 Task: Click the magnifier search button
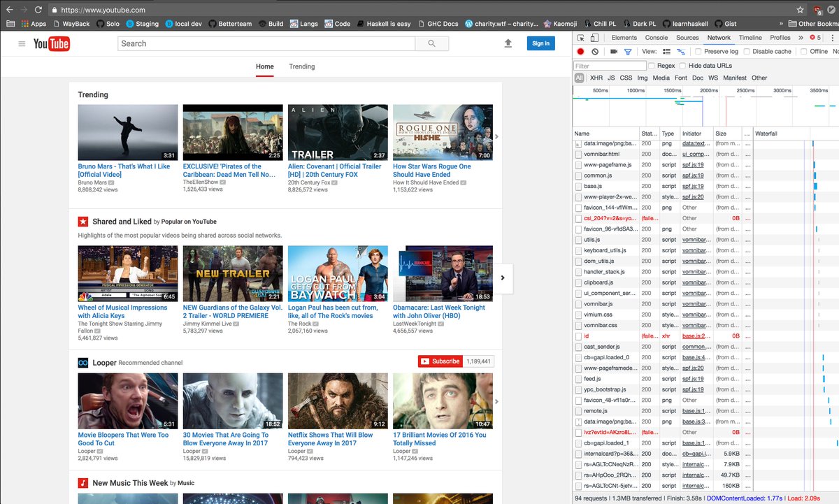point(432,43)
